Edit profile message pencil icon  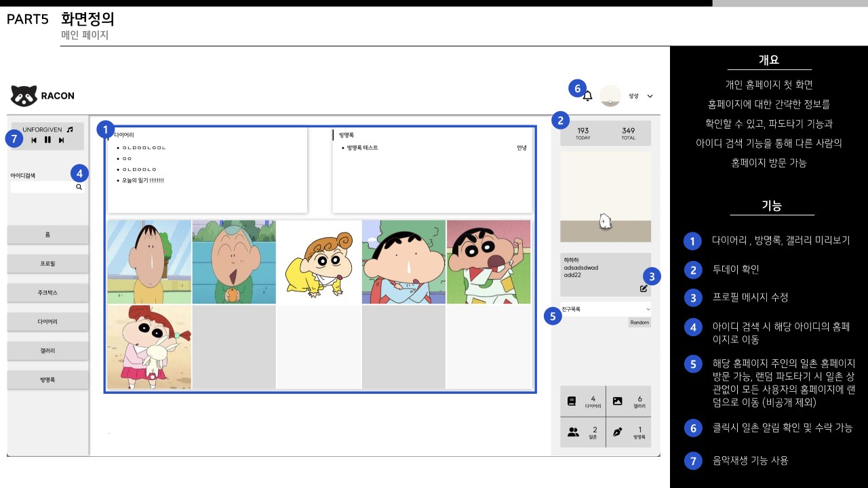[644, 289]
